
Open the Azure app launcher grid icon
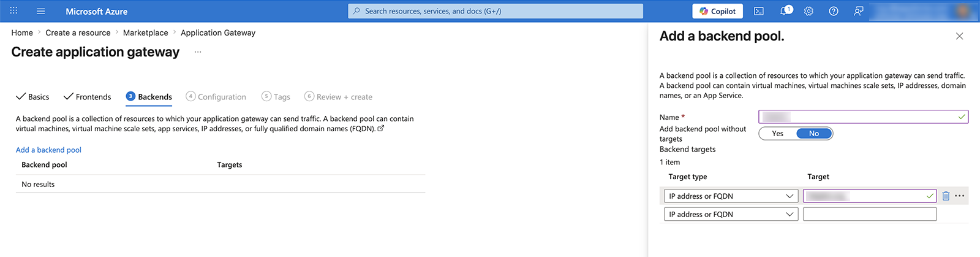[13, 11]
